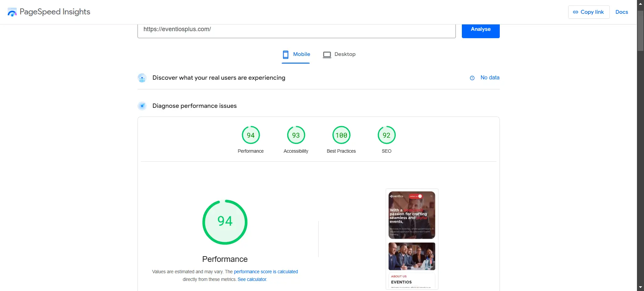Click the Best Practices label text
The width and height of the screenshot is (644, 291).
point(341,151)
